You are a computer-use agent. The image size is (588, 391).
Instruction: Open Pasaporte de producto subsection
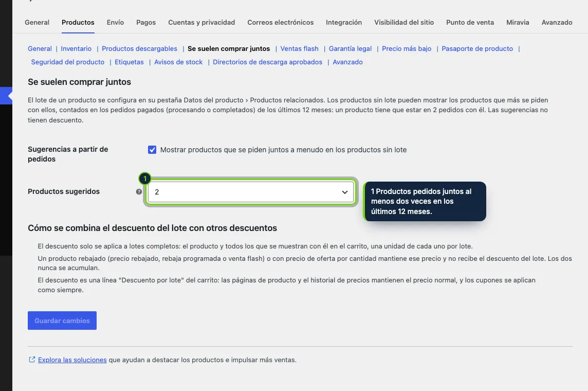click(x=477, y=48)
